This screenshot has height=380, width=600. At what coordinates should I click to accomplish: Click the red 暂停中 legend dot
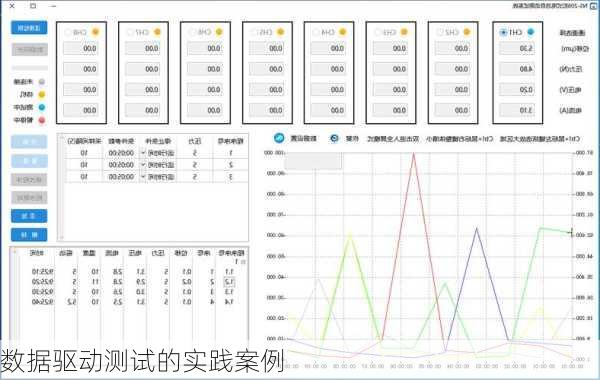(x=42, y=120)
